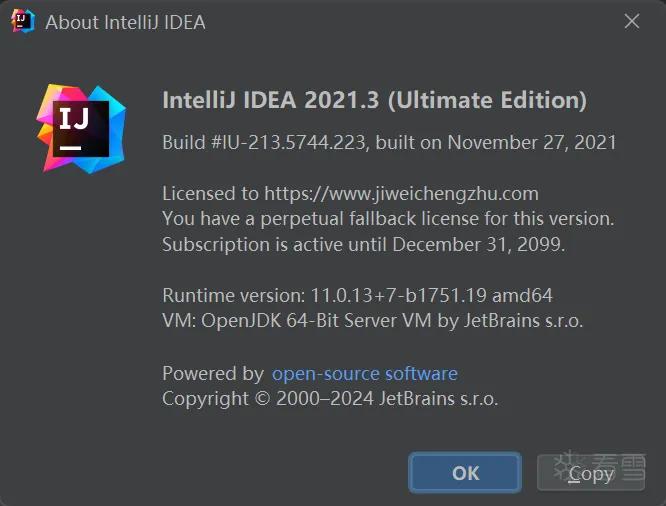Click the amd64 architecture text
The width and height of the screenshot is (666, 506).
[522, 295]
